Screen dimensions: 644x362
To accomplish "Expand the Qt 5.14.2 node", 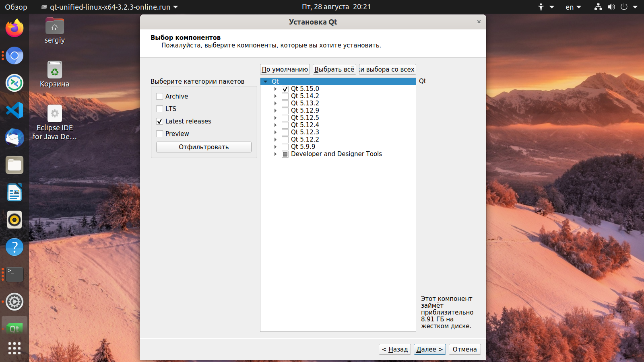I will (275, 96).
